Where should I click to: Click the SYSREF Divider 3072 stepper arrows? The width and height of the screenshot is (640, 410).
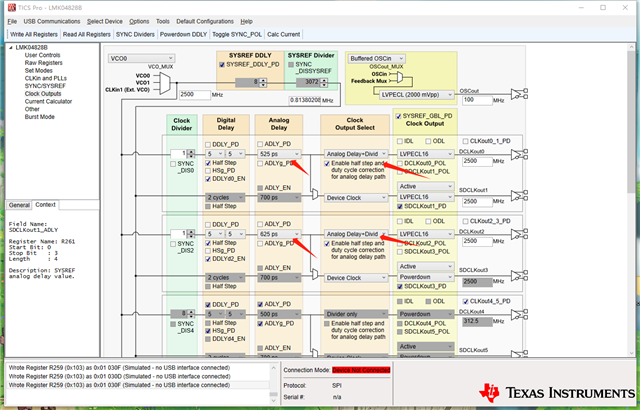click(x=324, y=82)
